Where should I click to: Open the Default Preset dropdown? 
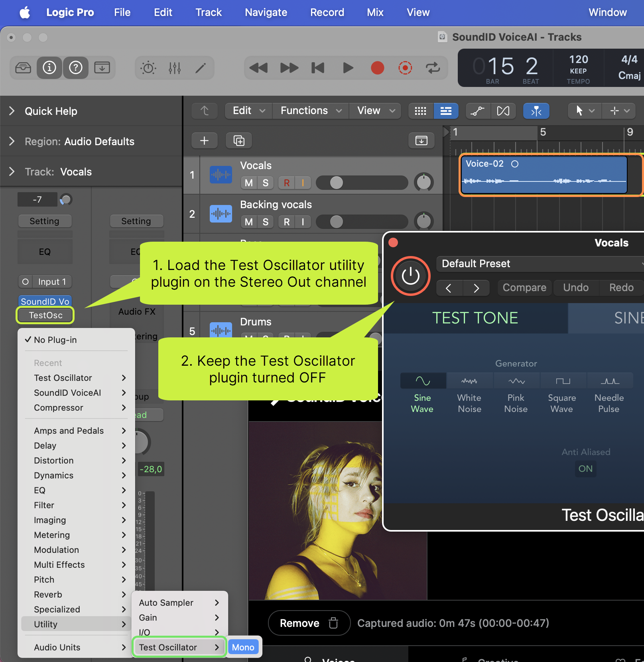[x=540, y=264]
